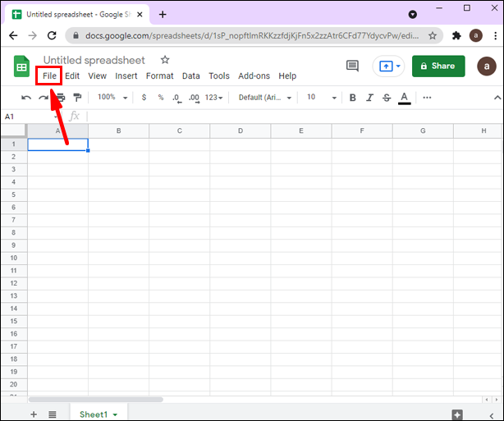
Task: Click the Undo icon in toolbar
Action: [26, 98]
